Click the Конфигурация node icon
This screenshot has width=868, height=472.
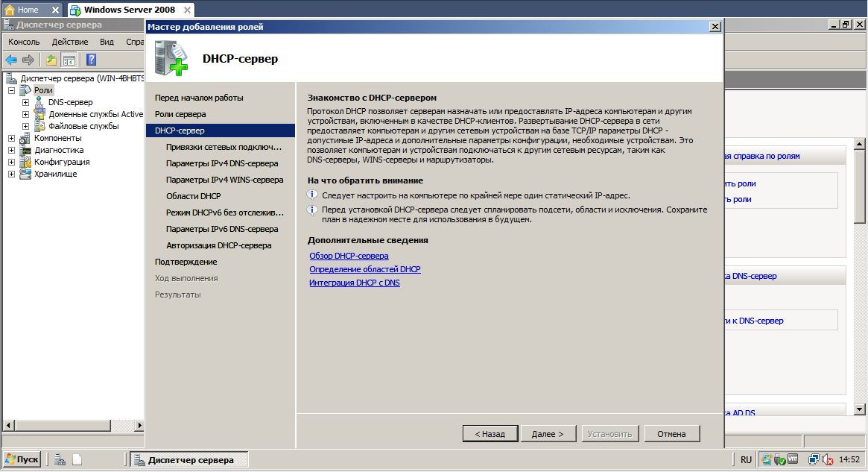pos(25,162)
